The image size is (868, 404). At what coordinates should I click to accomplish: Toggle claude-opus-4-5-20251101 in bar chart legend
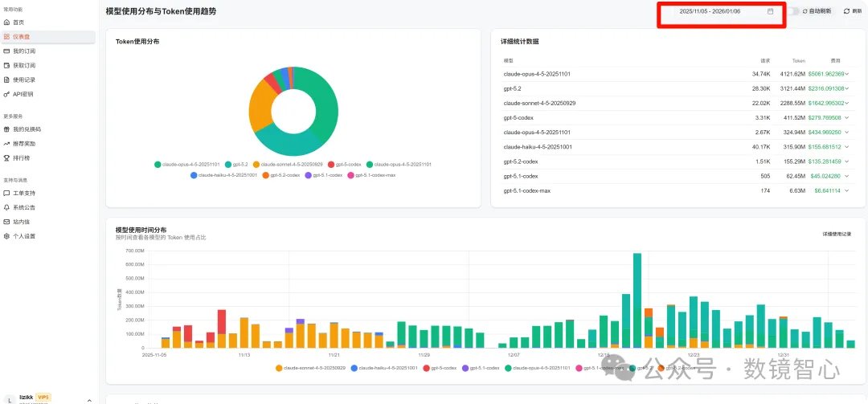pos(538,368)
